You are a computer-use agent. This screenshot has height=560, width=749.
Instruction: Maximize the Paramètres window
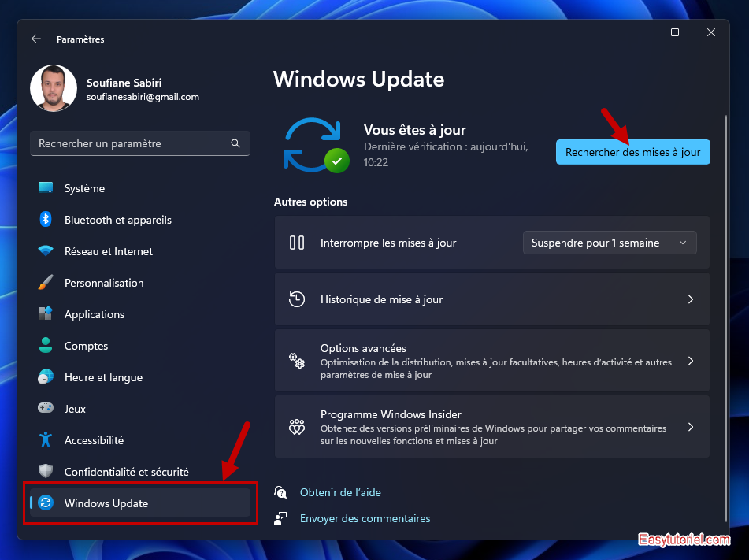pos(674,32)
